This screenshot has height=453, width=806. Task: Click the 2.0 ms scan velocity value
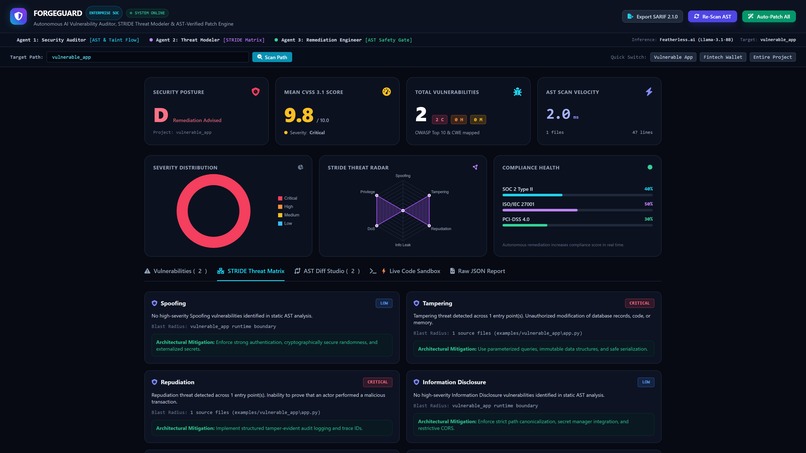click(x=562, y=114)
